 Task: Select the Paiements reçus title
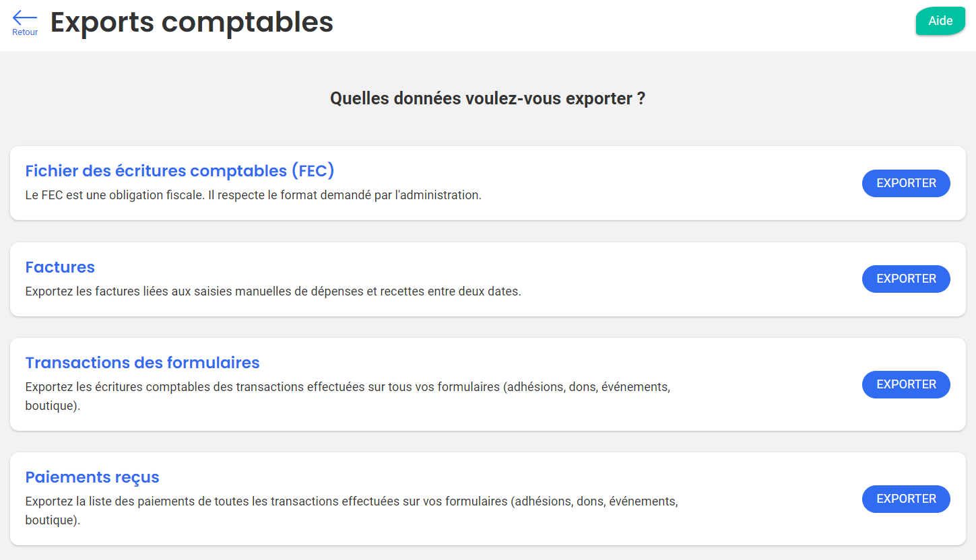coord(92,477)
